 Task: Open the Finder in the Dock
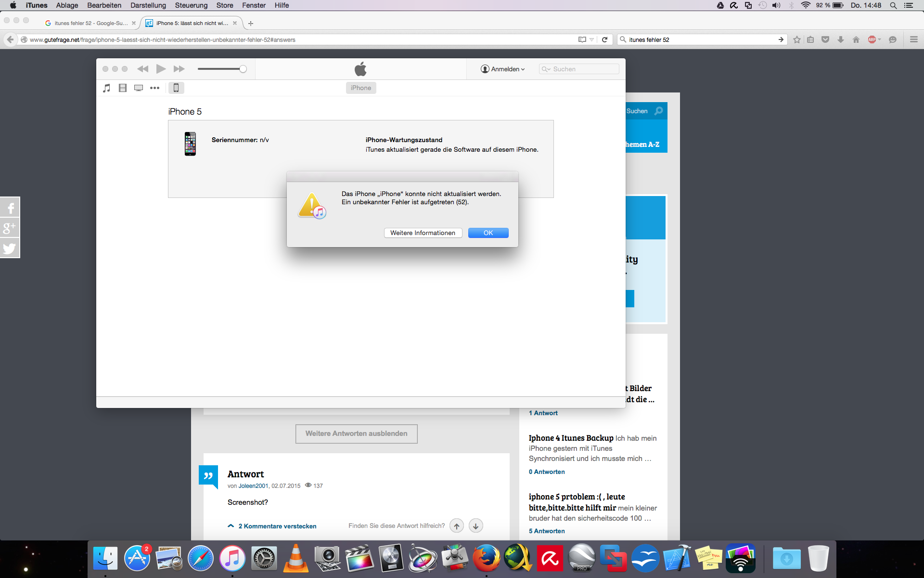(105, 559)
